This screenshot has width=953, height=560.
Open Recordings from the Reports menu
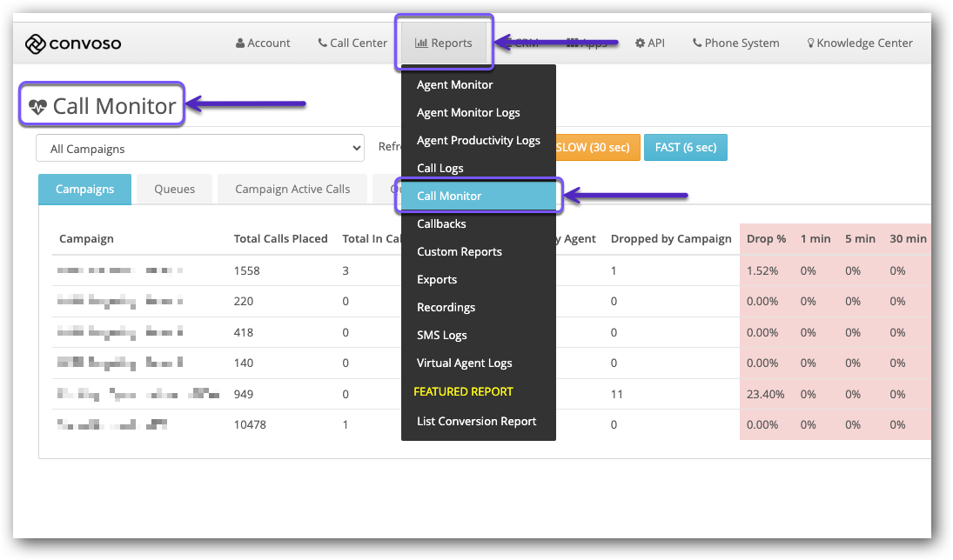(x=446, y=307)
